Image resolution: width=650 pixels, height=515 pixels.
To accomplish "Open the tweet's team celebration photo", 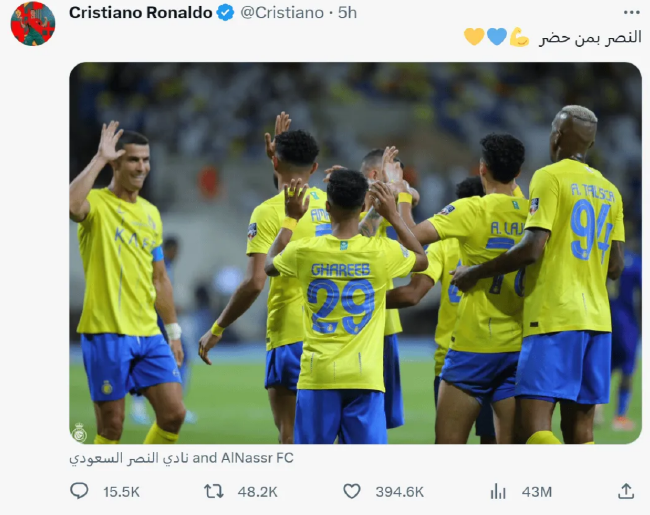I will point(355,253).
